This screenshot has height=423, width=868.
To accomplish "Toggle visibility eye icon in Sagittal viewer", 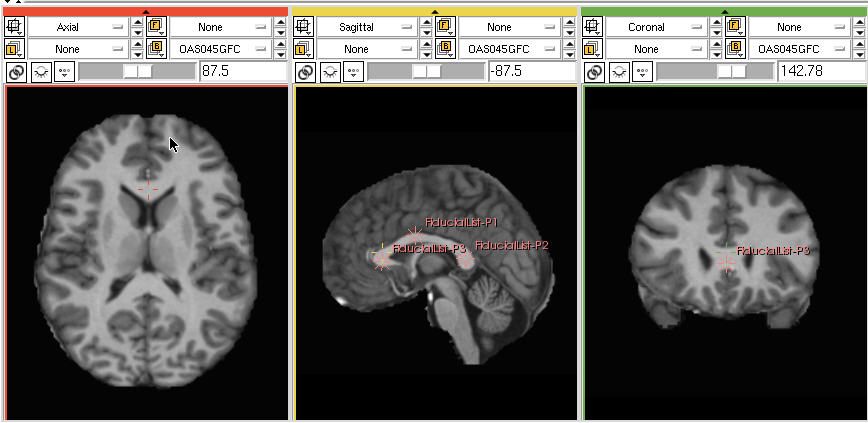I will pyautogui.click(x=330, y=72).
